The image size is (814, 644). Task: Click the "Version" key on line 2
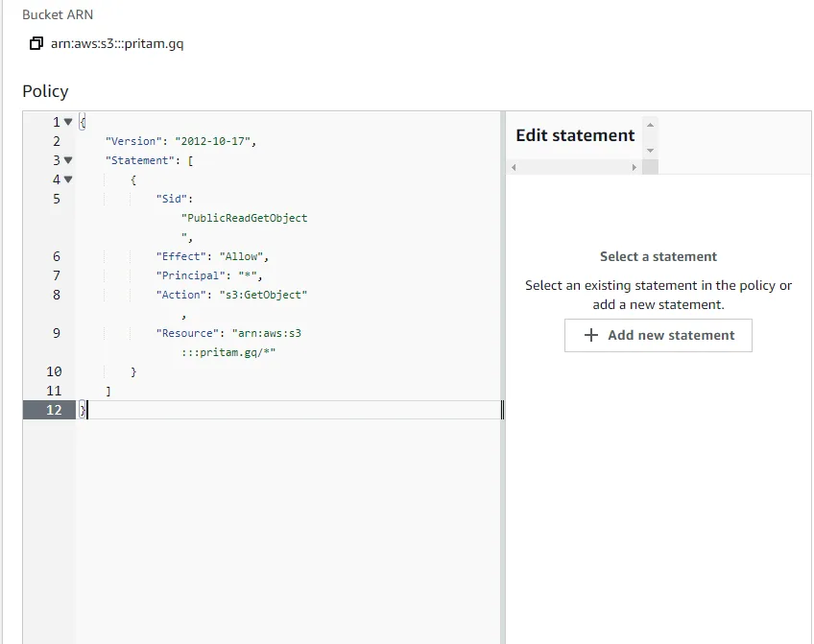133,141
